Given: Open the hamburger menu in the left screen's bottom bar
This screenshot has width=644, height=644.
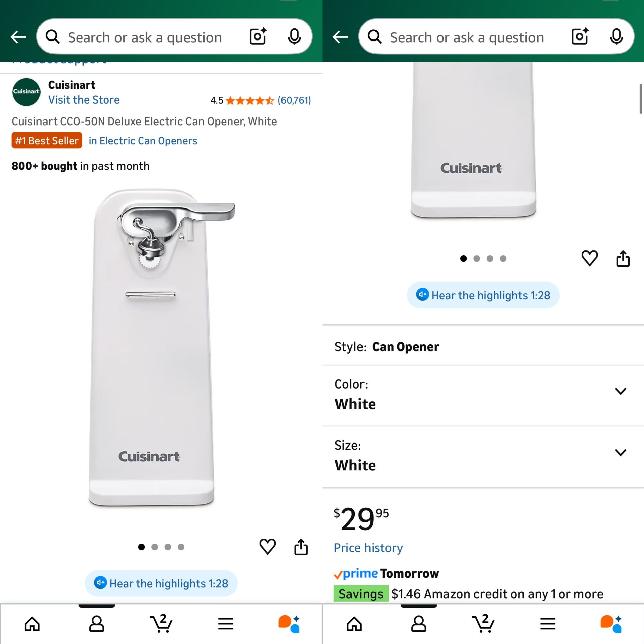Looking at the screenshot, I should tap(226, 623).
